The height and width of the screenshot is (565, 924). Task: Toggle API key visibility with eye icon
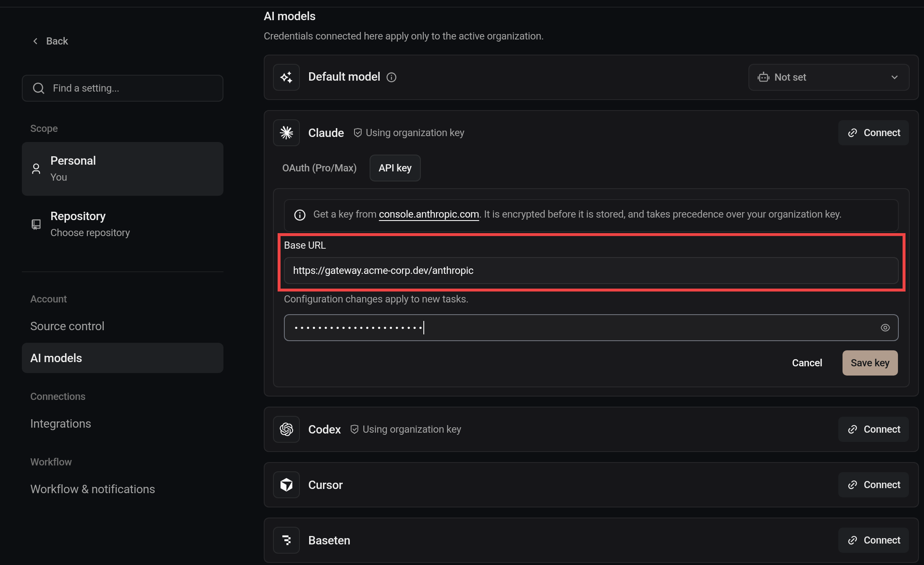885,328
